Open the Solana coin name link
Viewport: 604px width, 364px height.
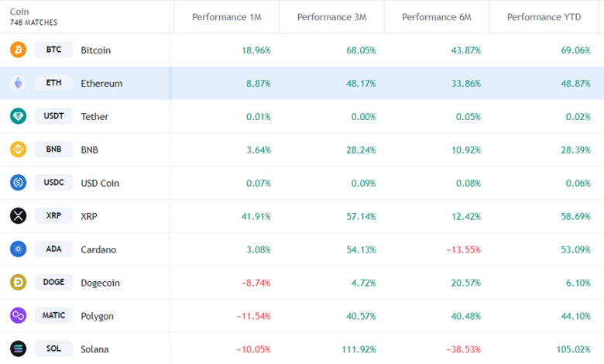pos(94,349)
